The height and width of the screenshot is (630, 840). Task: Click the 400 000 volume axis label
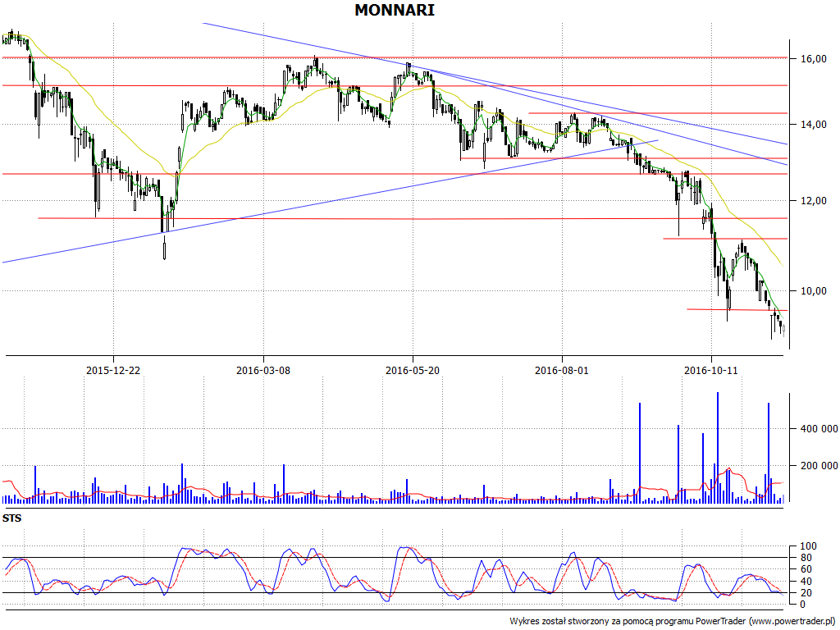tap(819, 428)
